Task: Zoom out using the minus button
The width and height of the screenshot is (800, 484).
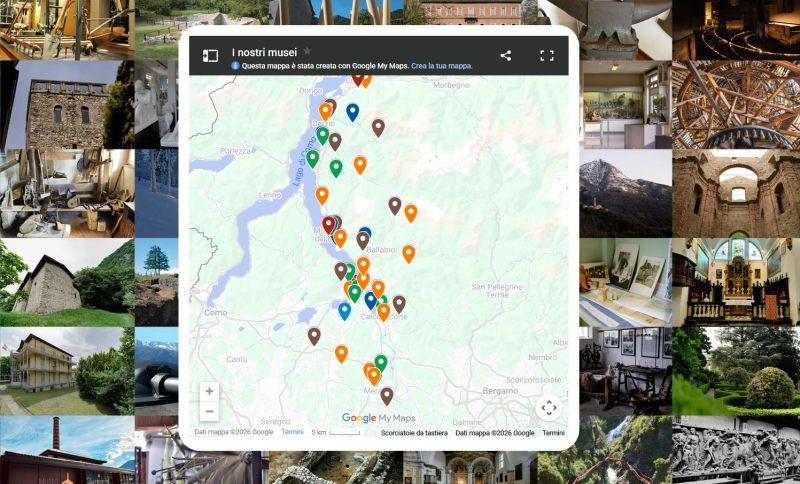Action: [x=210, y=412]
